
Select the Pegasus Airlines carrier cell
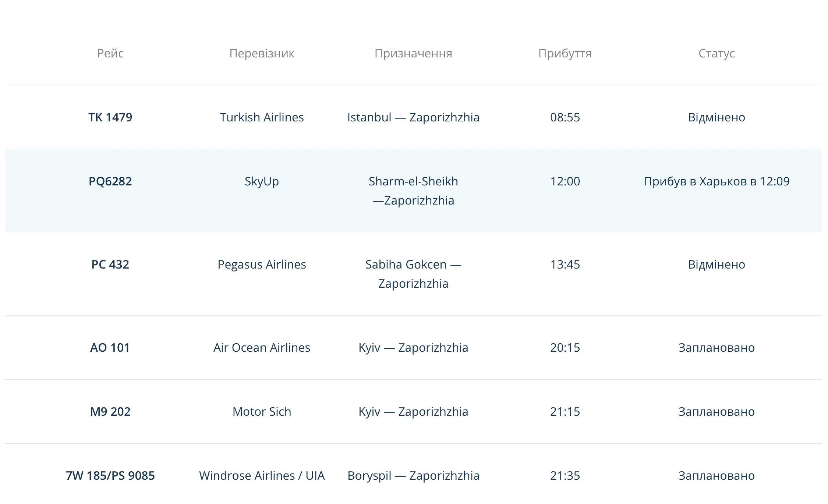pyautogui.click(x=262, y=265)
